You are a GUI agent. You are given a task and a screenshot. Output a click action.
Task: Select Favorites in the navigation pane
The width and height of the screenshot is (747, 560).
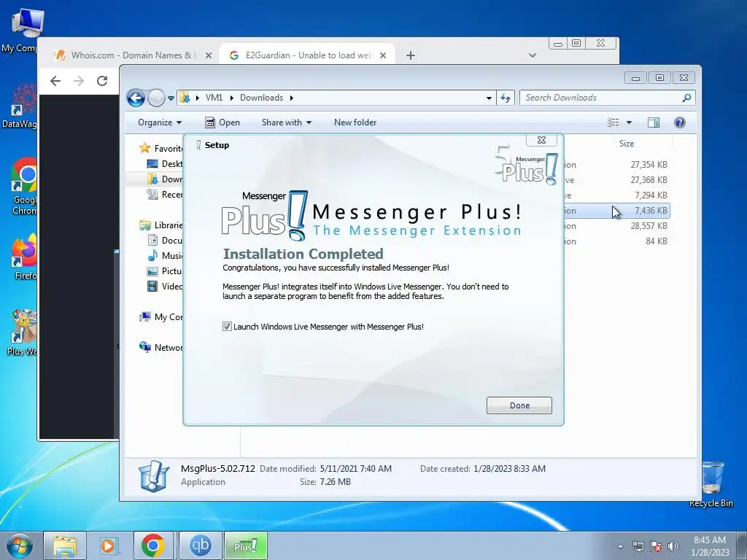pyautogui.click(x=161, y=148)
